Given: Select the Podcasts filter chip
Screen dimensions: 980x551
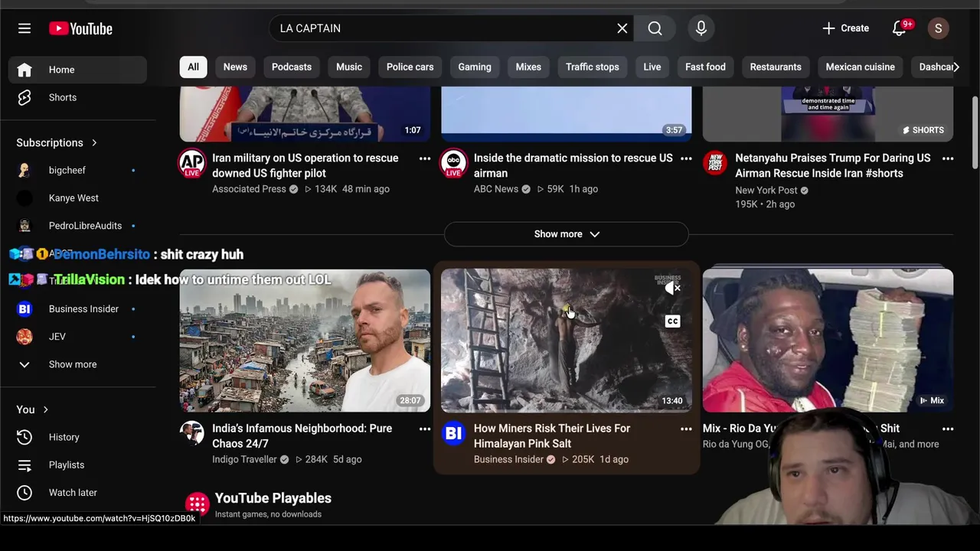Looking at the screenshot, I should point(292,67).
